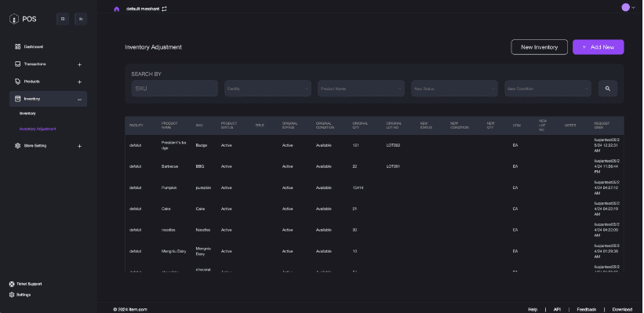Open the Feedback link in the footer
Image resolution: width=644 pixels, height=313 pixels.
586,309
